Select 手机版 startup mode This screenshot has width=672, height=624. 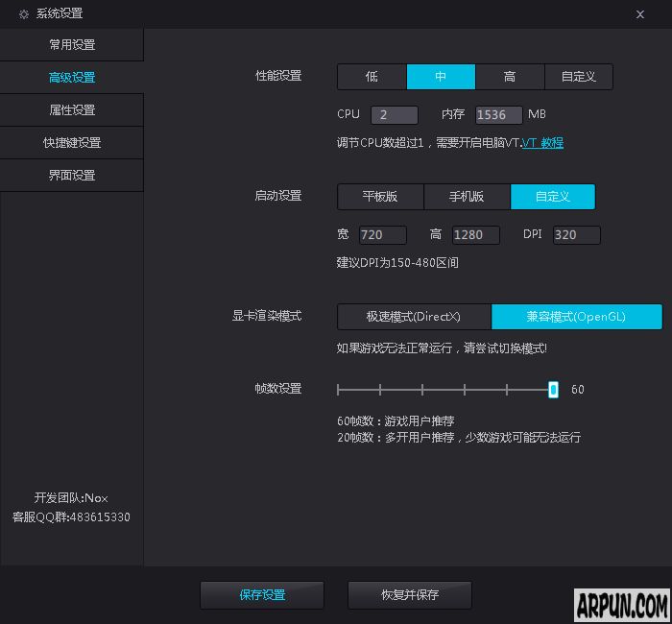tap(467, 197)
